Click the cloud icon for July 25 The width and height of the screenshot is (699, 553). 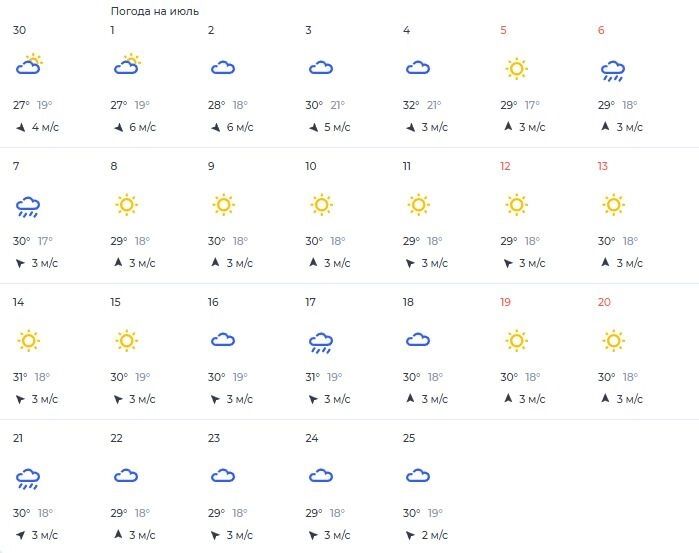pyautogui.click(x=417, y=477)
